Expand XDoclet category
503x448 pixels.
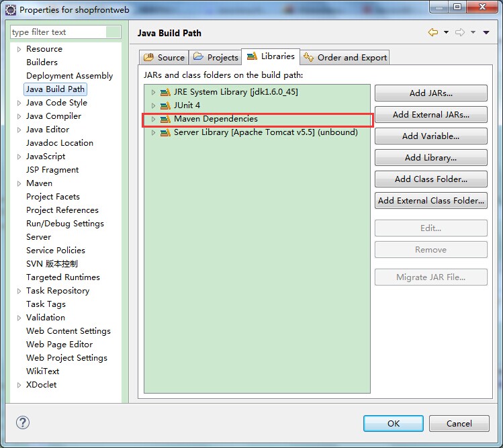pyautogui.click(x=19, y=385)
